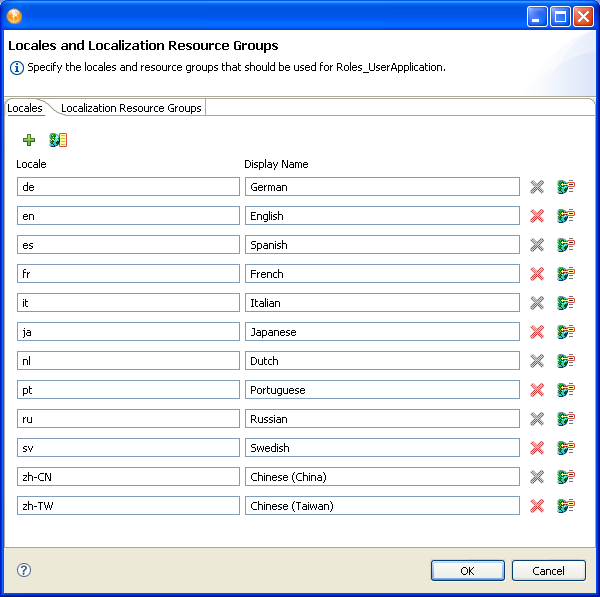Screen dimensions: 600x597
Task: Click the green plus add locale icon
Action: pyautogui.click(x=28, y=140)
